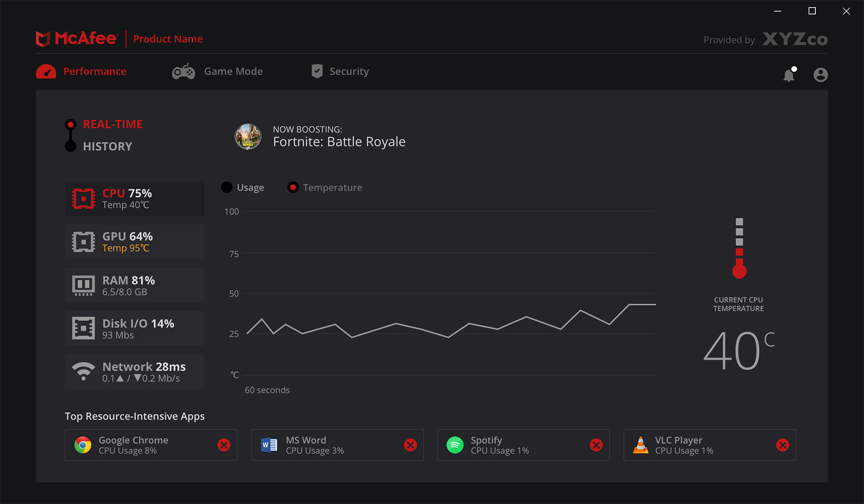
Task: Click the MS Word icon
Action: (x=269, y=445)
